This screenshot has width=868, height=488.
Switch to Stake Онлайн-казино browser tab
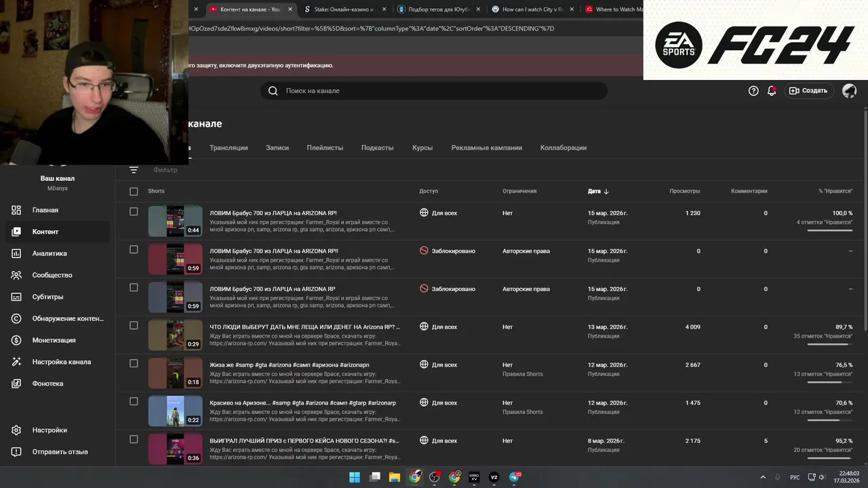[x=344, y=9]
